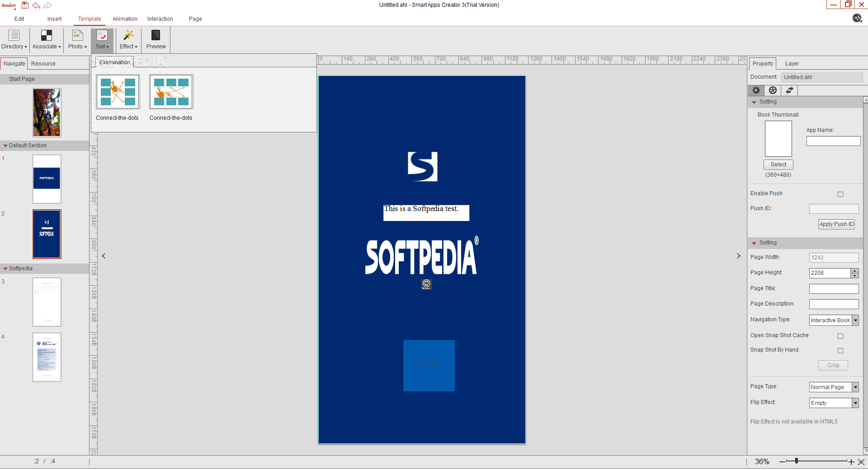Increase Page Height stepper
Image resolution: width=868 pixels, height=470 pixels.
click(854, 271)
